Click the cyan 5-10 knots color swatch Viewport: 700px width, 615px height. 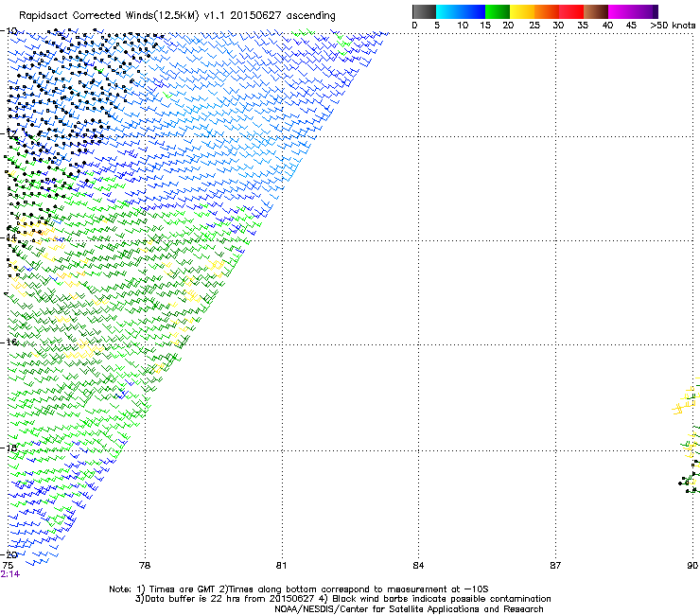pos(448,11)
